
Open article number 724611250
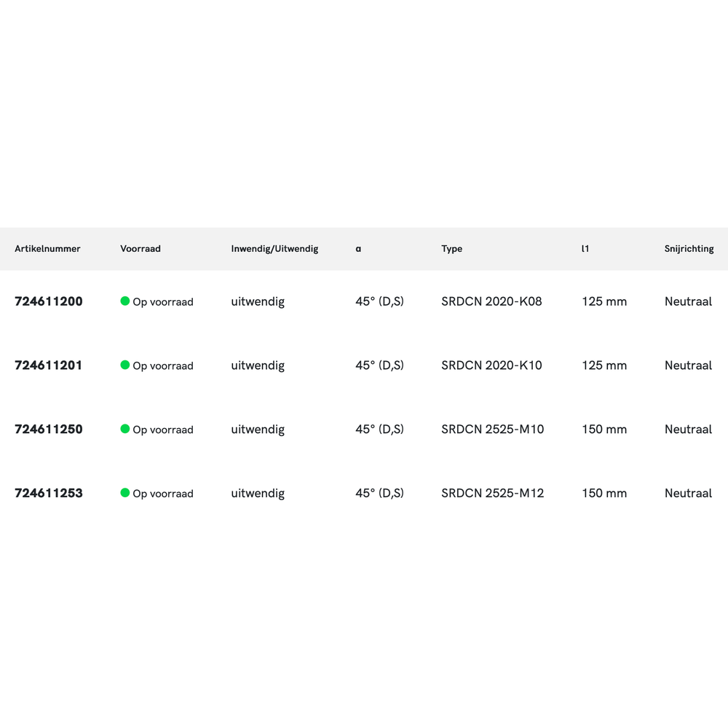(49, 430)
